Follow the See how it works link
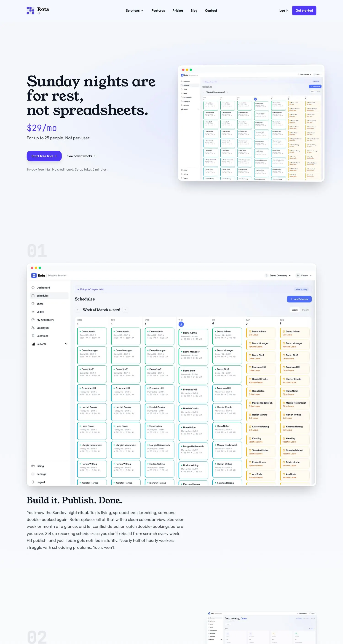This screenshot has width=343, height=644. pyautogui.click(x=81, y=156)
